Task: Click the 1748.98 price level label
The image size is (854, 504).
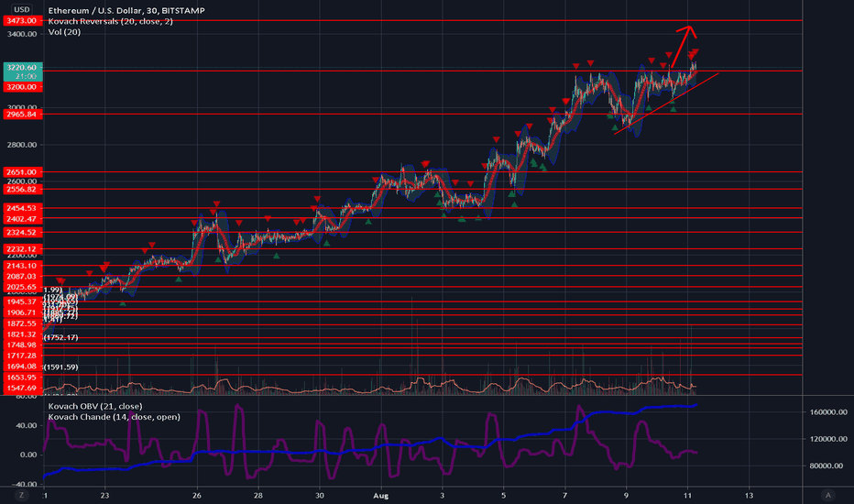Action: [x=22, y=345]
